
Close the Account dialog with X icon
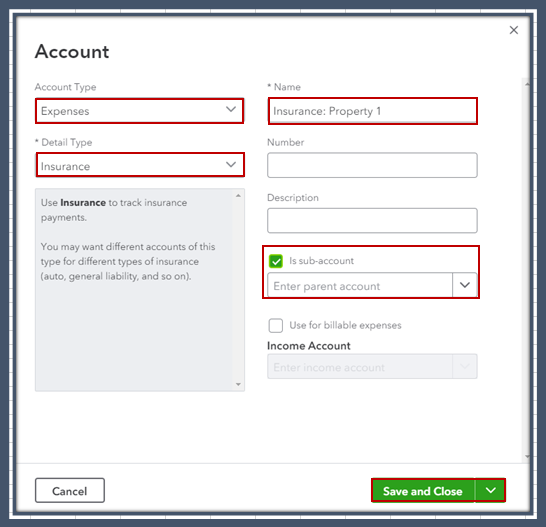click(x=514, y=30)
